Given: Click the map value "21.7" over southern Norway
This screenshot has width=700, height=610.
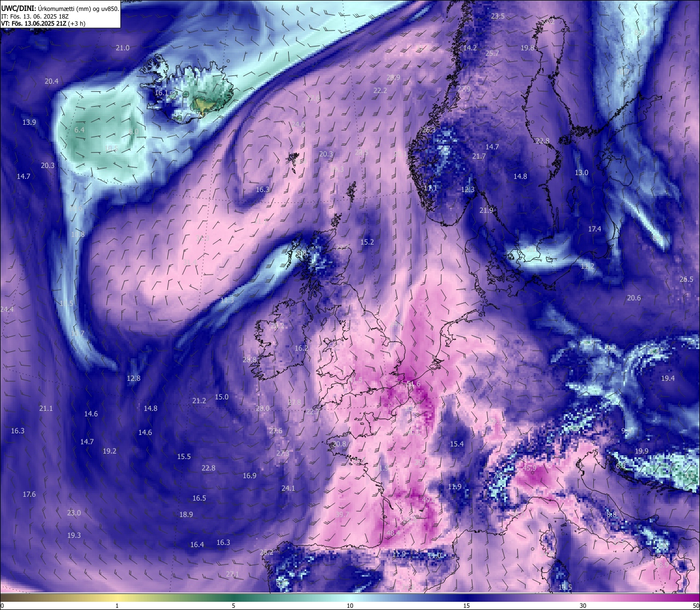Looking at the screenshot, I should click(x=479, y=156).
